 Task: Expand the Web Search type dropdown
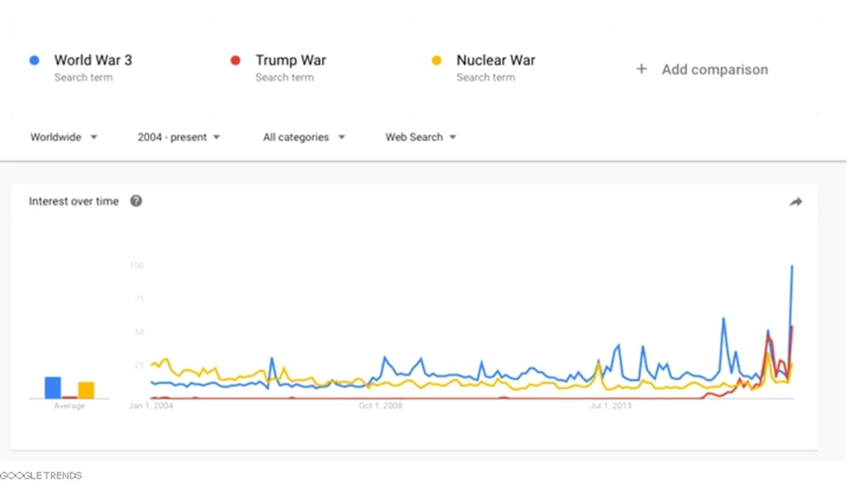coord(420,137)
